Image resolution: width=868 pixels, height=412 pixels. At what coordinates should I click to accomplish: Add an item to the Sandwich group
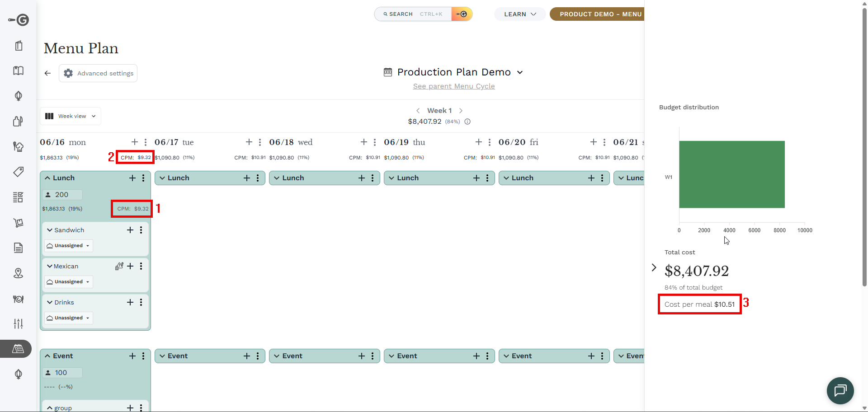coord(130,230)
